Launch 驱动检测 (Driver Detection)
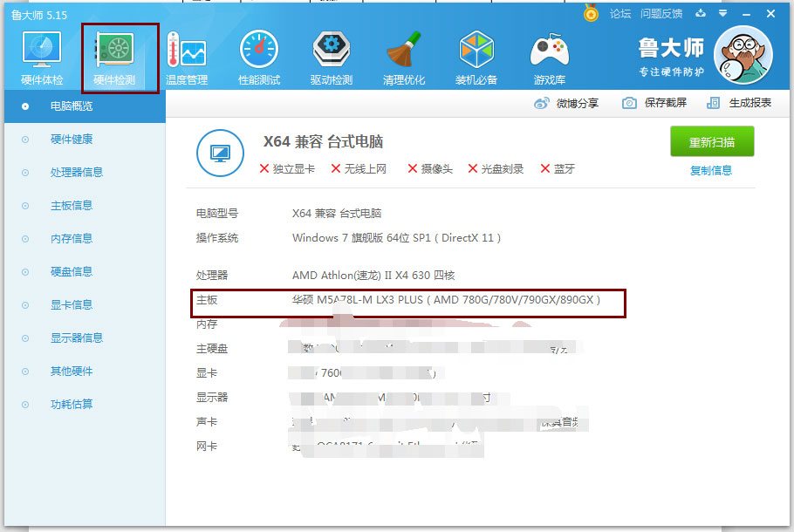 click(331, 54)
